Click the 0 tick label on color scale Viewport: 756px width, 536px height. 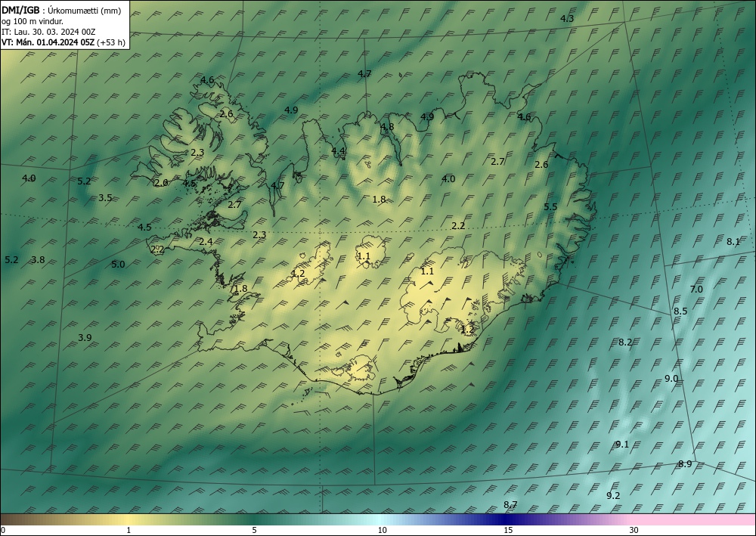click(3, 530)
